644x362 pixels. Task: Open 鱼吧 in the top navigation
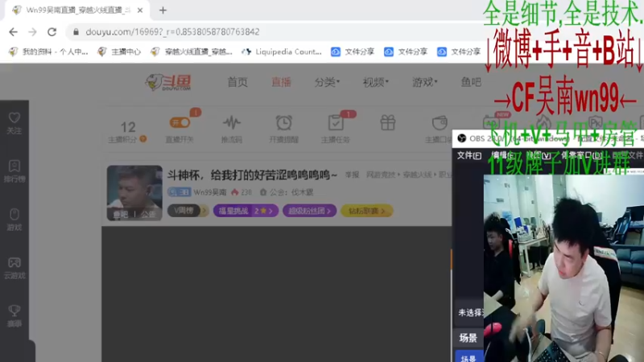click(x=471, y=82)
